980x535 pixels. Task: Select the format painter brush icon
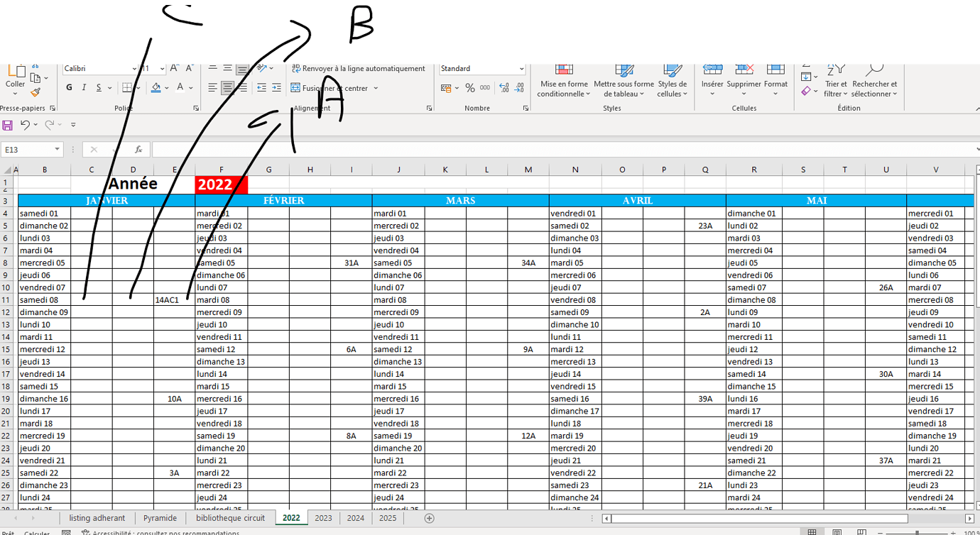click(36, 92)
